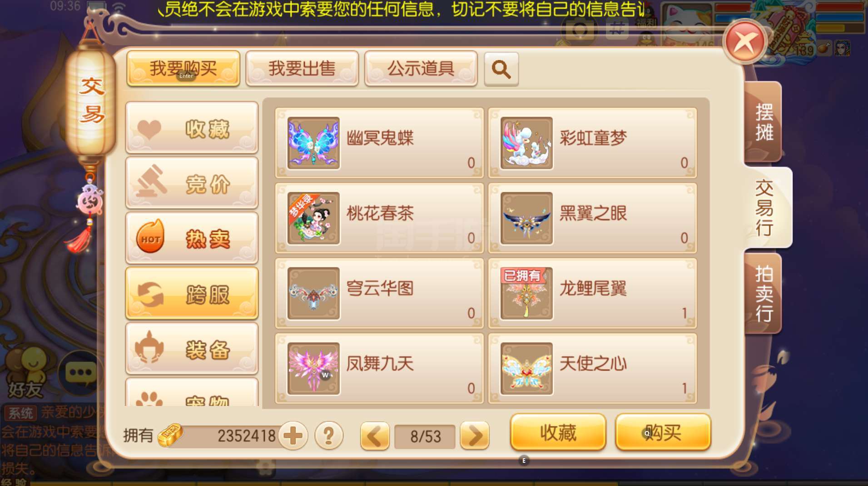
Task: Open the 拍卖行 side tab
Action: coord(764,294)
